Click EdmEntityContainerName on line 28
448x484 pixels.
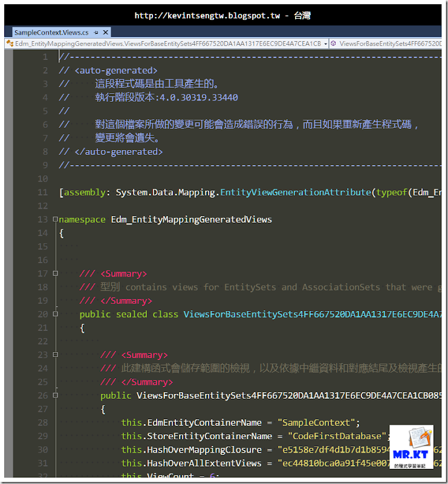(204, 422)
